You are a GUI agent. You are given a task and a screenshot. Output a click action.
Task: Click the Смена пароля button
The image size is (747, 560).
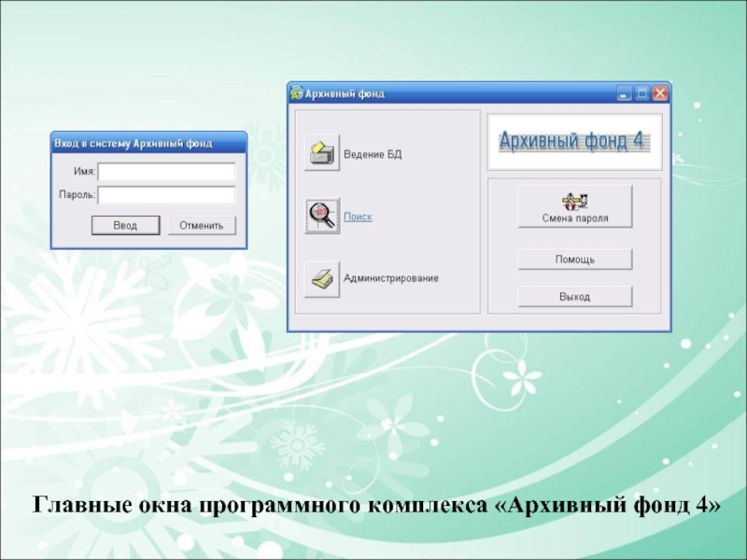click(x=575, y=206)
